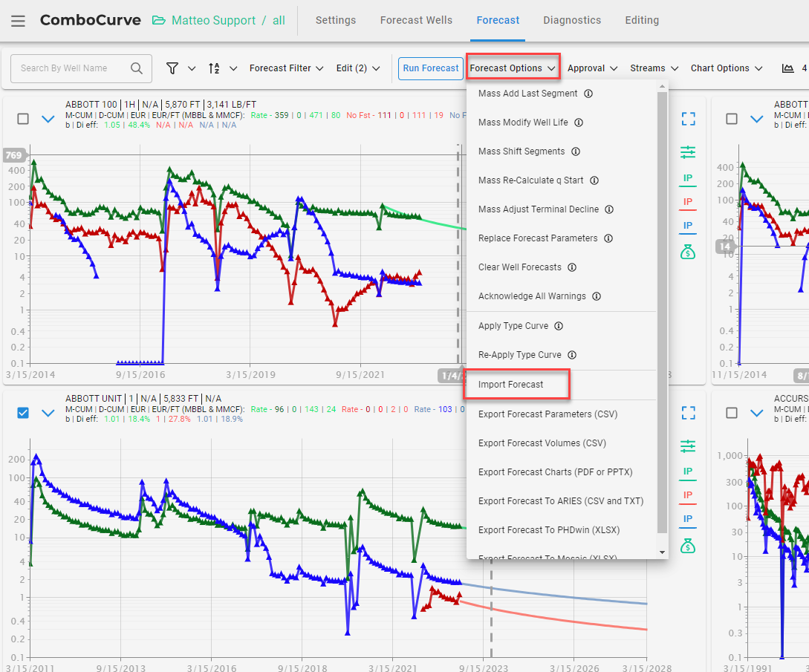Click green IP icon on ABBOTT 100 chart
This screenshot has width=809, height=672.
[688, 179]
